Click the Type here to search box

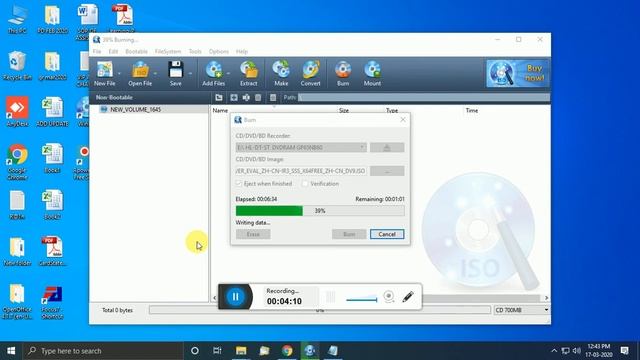click(x=103, y=351)
